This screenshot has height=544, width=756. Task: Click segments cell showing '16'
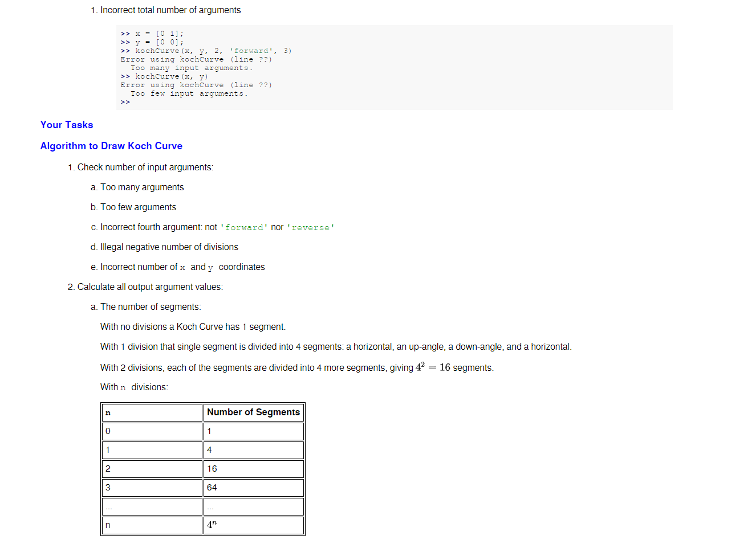254,469
